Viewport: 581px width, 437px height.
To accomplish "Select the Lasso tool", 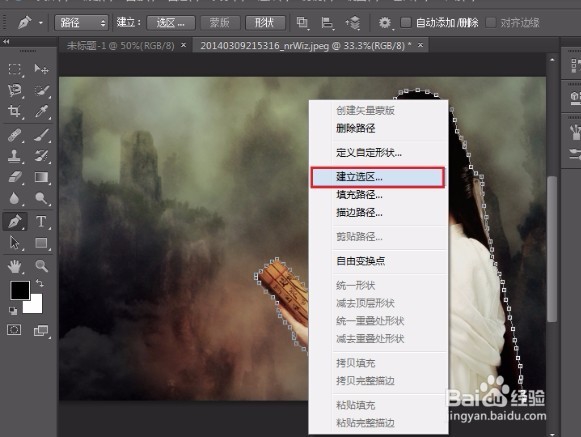I will click(14, 90).
